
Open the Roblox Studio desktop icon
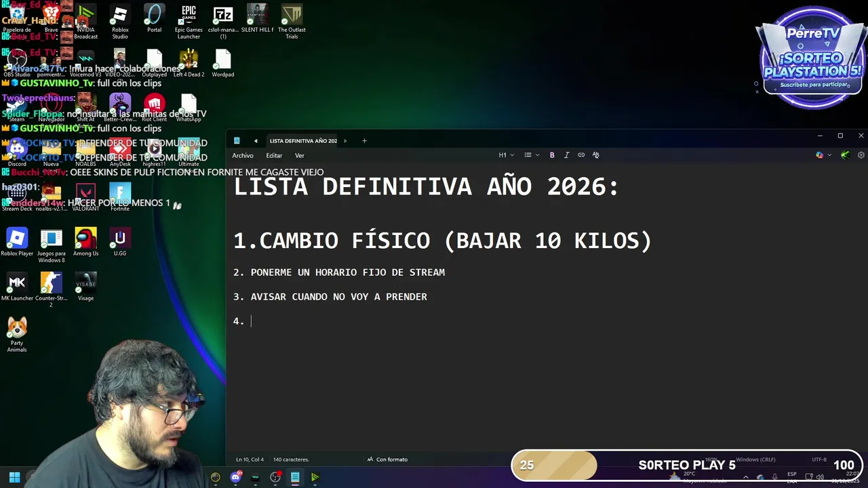(120, 22)
